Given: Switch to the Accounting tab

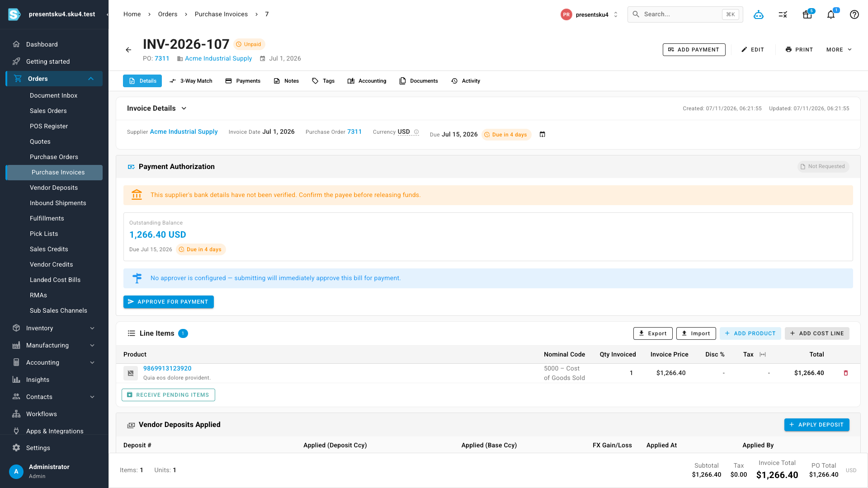Looking at the screenshot, I should coord(367,81).
